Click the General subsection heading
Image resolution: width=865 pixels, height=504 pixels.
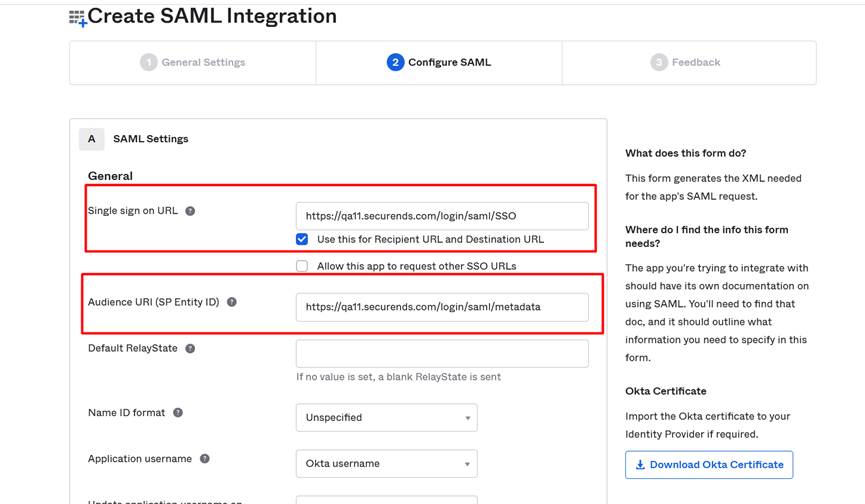pos(110,176)
